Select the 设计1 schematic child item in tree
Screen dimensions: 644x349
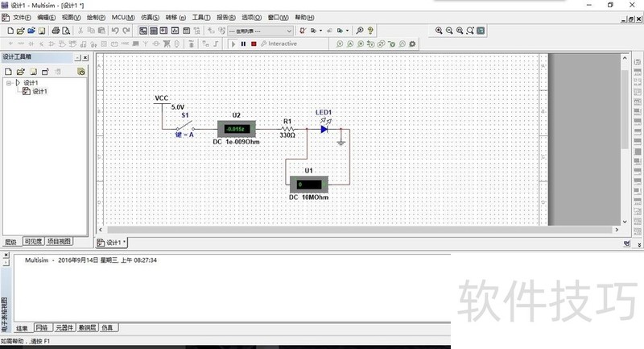pos(39,91)
